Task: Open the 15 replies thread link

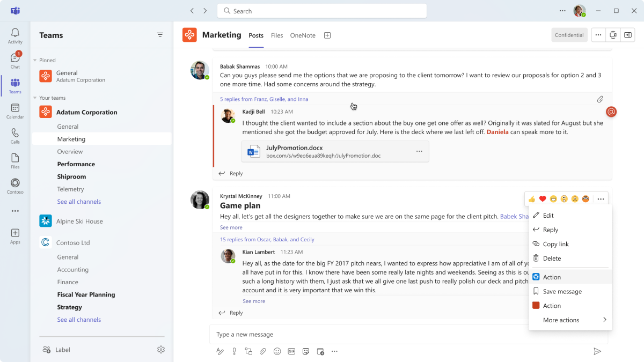Action: pos(267,240)
